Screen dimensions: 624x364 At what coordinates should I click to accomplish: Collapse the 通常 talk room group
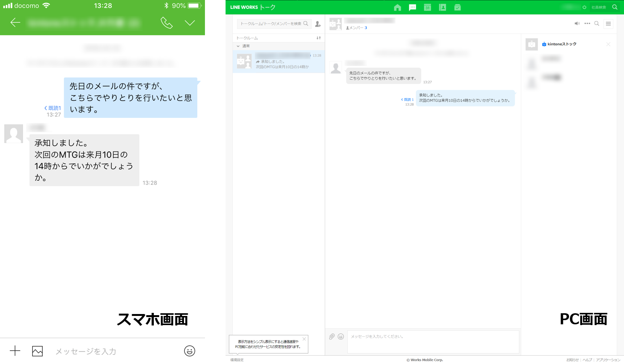pos(238,46)
